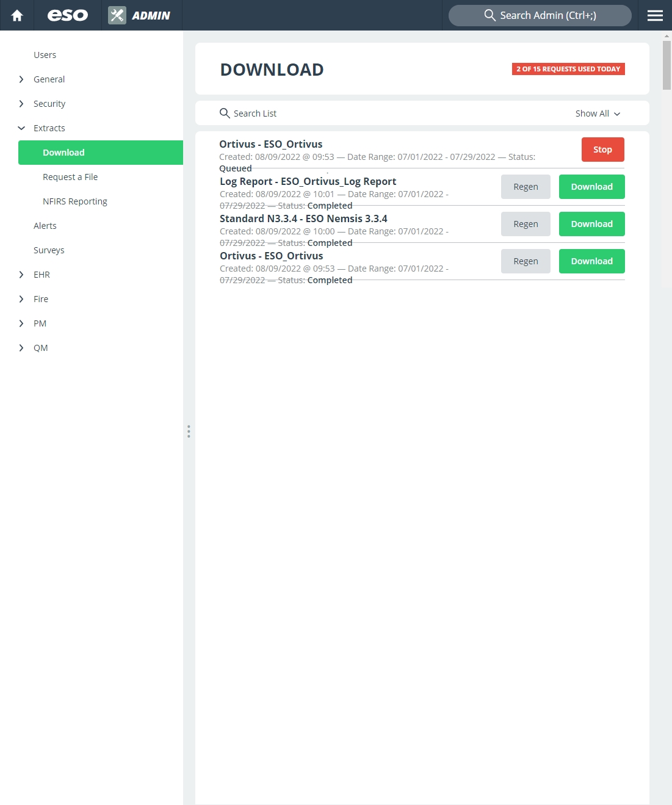
Task: Click the requests used today badge
Action: pos(568,69)
